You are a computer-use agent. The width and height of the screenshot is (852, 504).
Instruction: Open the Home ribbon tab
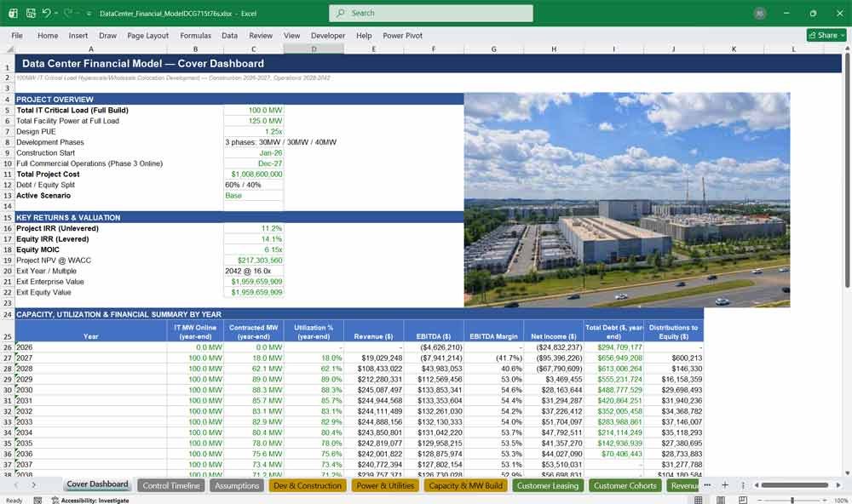point(48,35)
